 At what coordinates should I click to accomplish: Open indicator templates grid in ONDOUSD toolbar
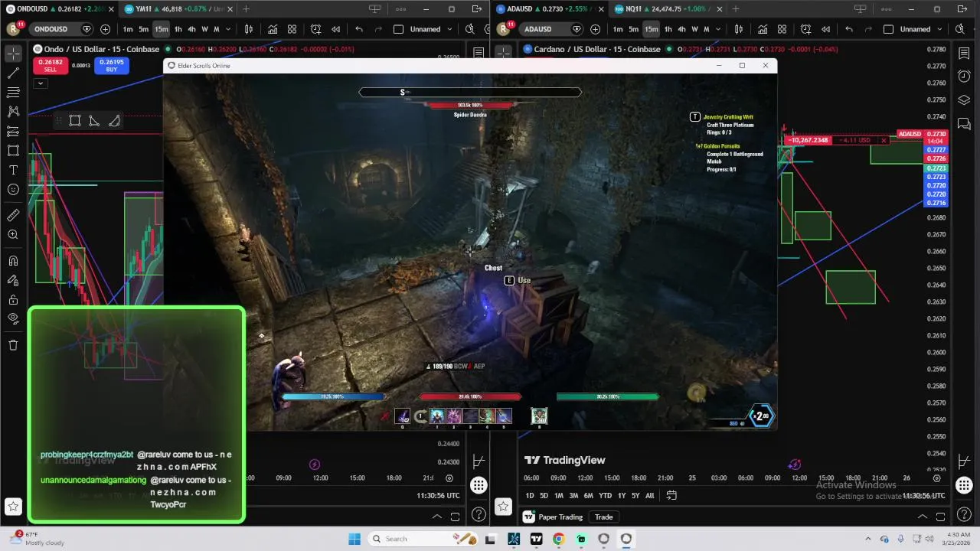292,29
